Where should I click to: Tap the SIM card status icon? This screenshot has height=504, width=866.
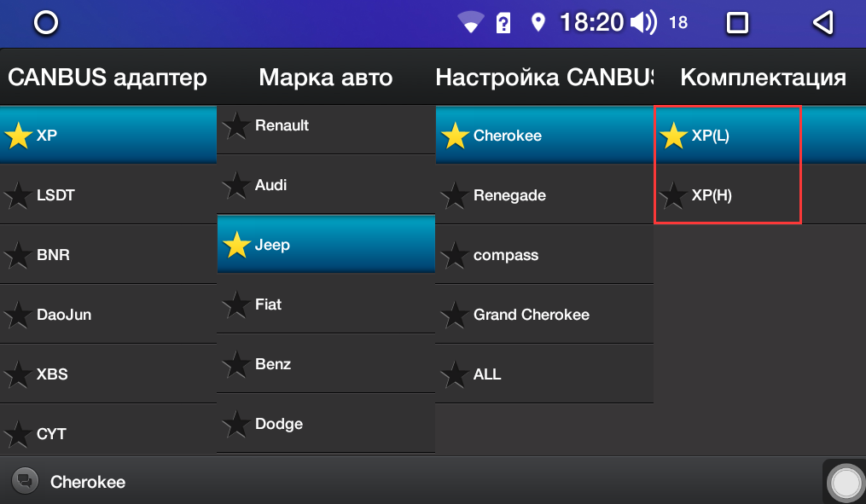click(x=503, y=23)
